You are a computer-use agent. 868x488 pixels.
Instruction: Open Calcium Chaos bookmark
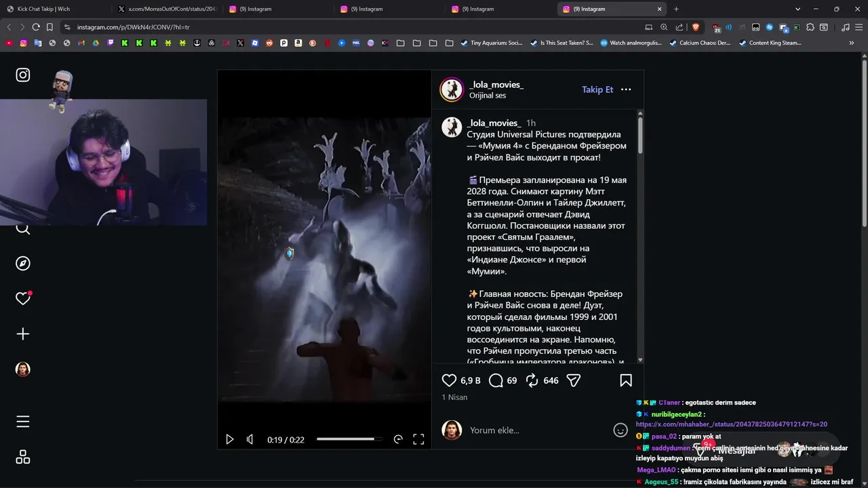[x=701, y=43]
